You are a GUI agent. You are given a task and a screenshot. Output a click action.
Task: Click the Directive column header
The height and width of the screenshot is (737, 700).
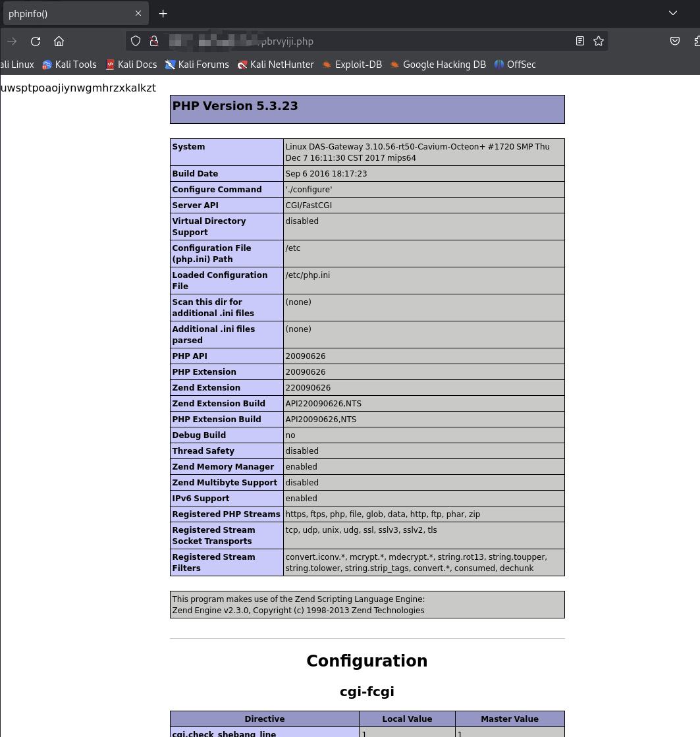click(x=265, y=719)
